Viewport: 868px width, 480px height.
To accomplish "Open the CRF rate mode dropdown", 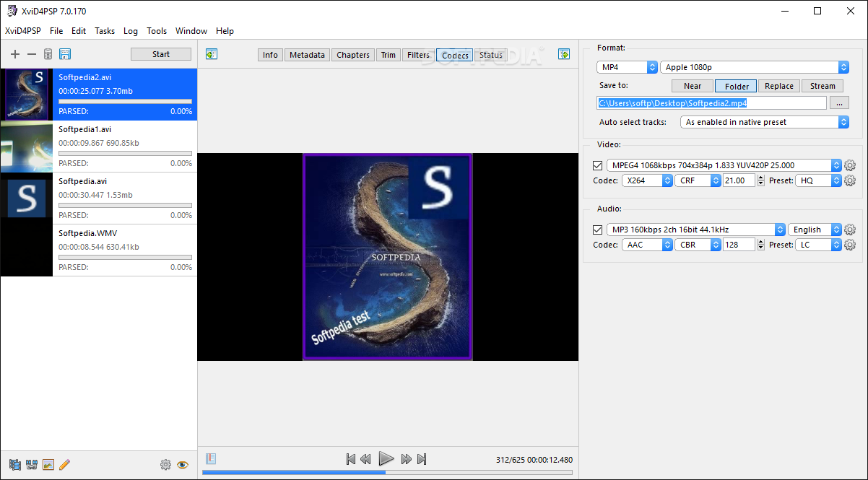I will 698,180.
